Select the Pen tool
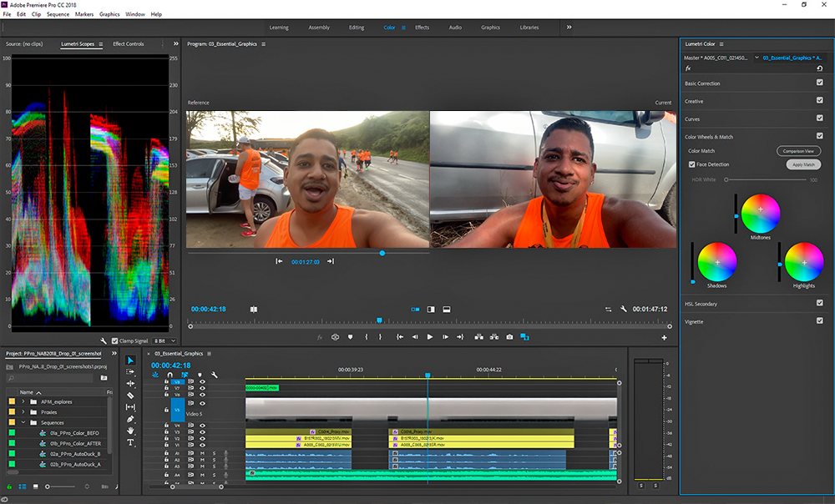The height and width of the screenshot is (504, 835). pos(130,419)
